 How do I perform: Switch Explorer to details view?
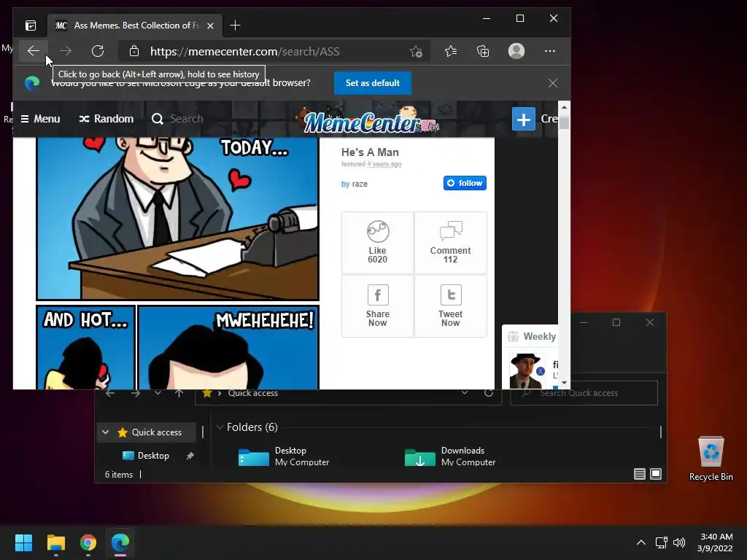[640, 474]
